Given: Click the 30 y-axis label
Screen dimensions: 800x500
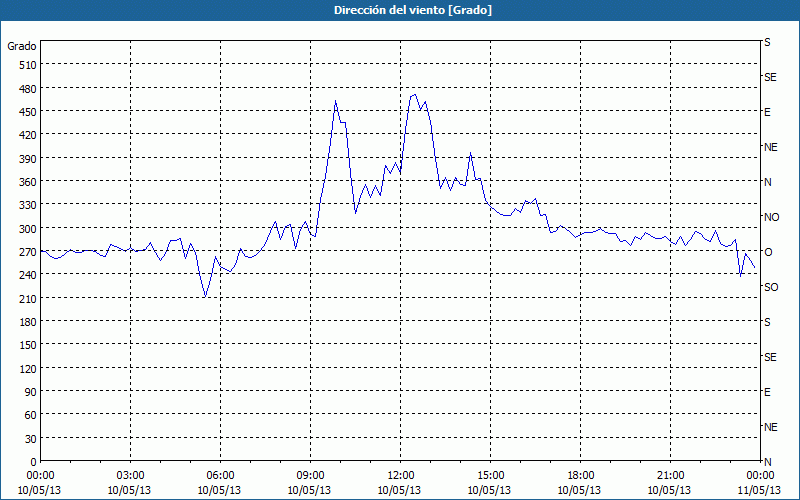Looking at the screenshot, I should 31,439.
